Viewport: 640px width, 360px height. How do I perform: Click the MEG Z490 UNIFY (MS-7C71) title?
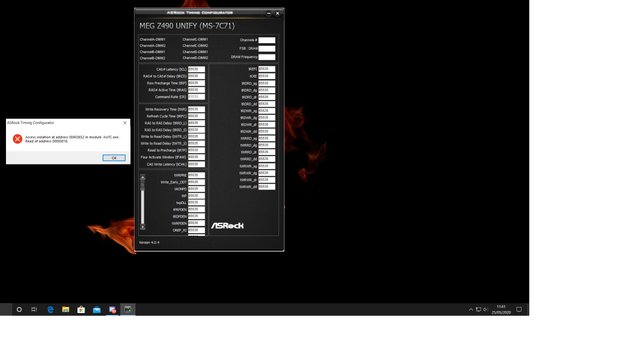(187, 26)
